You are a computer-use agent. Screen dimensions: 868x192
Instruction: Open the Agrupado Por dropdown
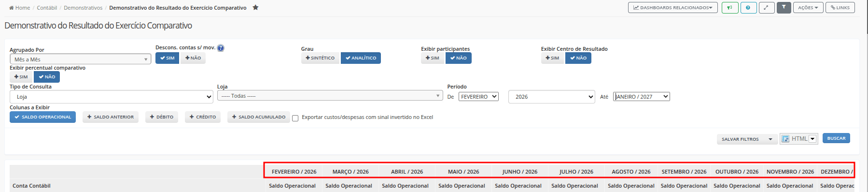80,59
